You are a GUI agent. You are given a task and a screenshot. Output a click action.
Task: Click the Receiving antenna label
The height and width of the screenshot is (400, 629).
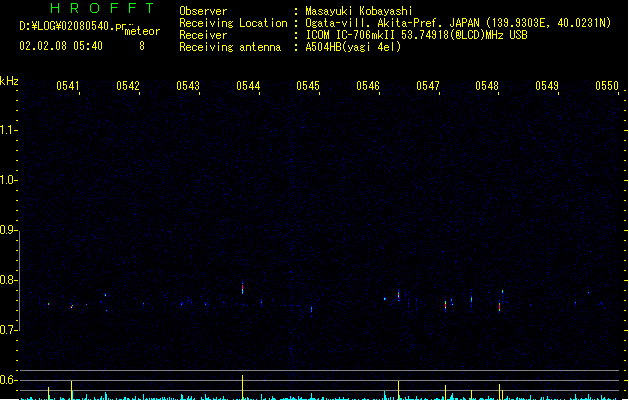(230, 47)
